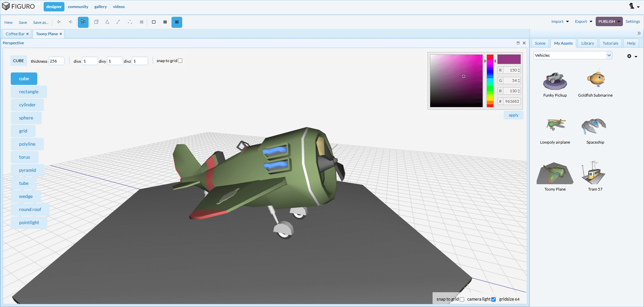Viewport: 644px width, 307px height.
Task: Collapse the right side panel with double chevron
Action: pos(639,33)
